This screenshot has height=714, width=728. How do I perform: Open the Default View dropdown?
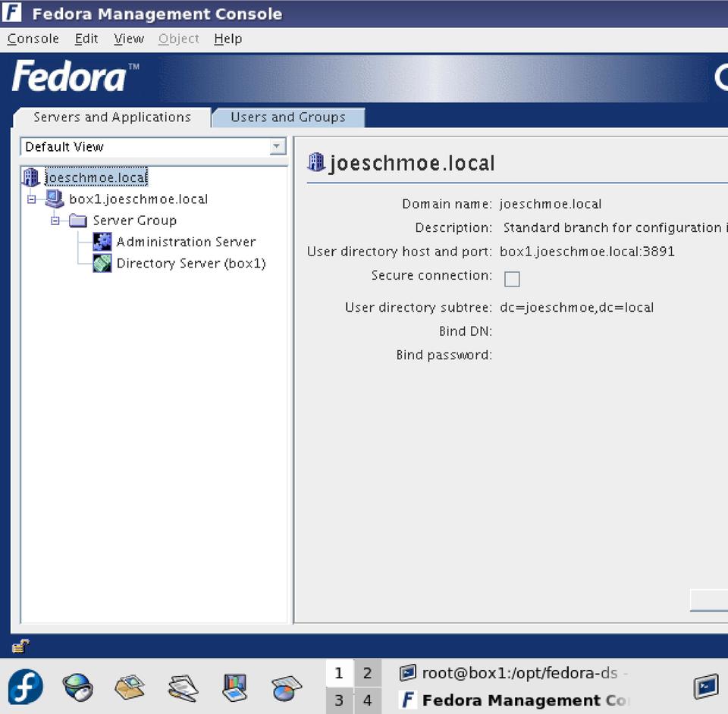pos(153,147)
